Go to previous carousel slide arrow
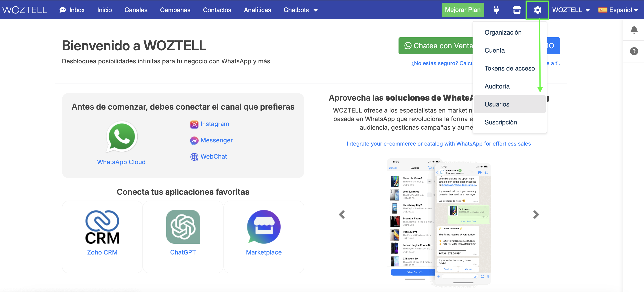 pos(342,215)
